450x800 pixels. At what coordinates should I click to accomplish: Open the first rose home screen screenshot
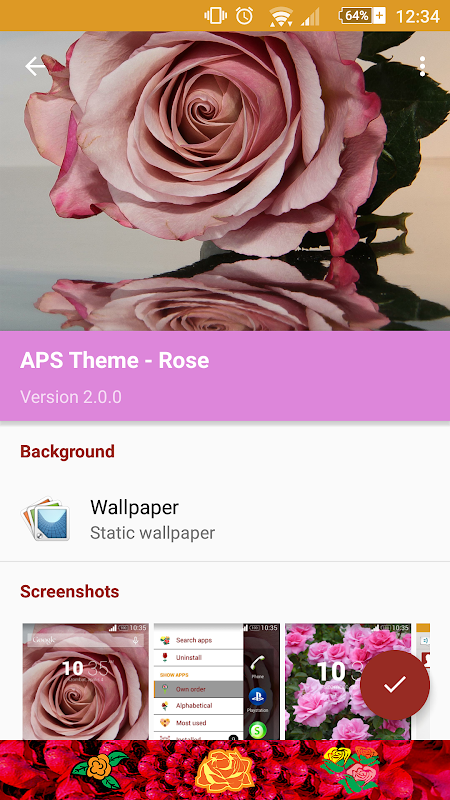pyautogui.click(x=85, y=681)
